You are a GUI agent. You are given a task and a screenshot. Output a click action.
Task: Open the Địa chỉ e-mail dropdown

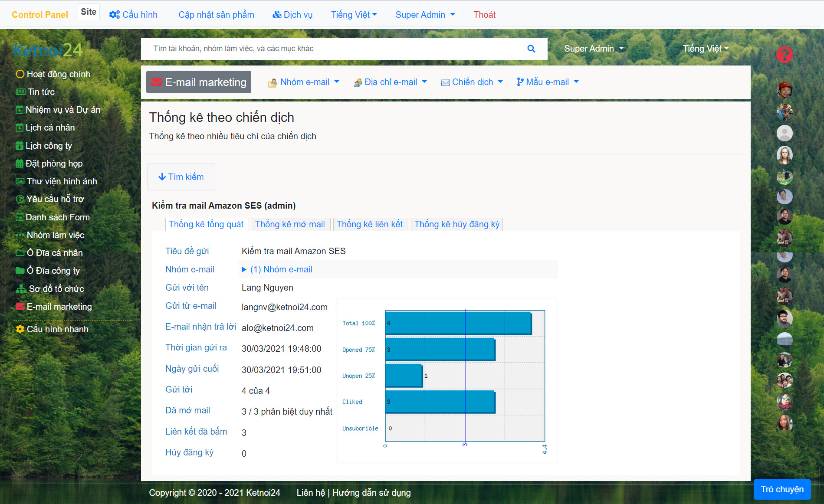tap(390, 82)
